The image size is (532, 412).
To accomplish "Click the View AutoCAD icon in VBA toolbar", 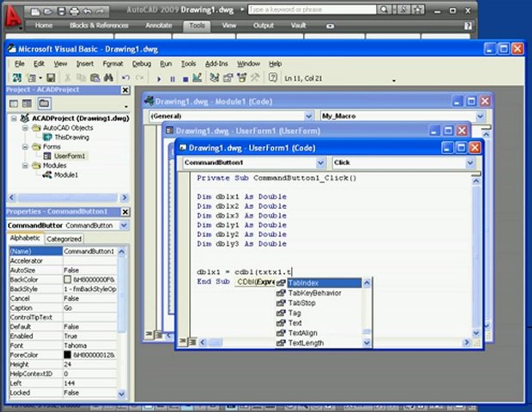I will coord(17,78).
